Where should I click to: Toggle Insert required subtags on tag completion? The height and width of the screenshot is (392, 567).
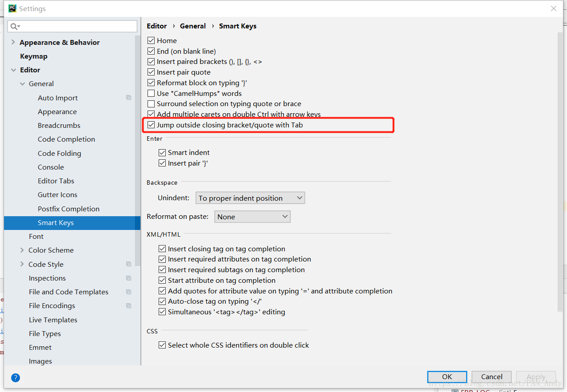(162, 269)
